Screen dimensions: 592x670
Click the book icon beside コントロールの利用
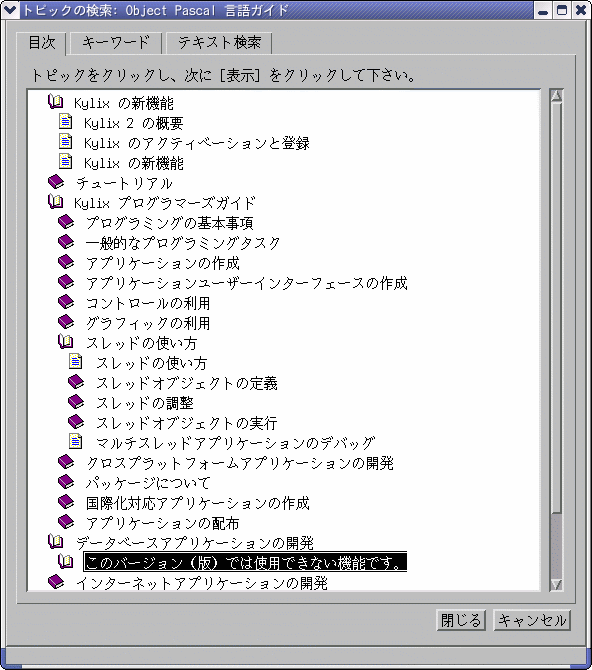coord(66,302)
